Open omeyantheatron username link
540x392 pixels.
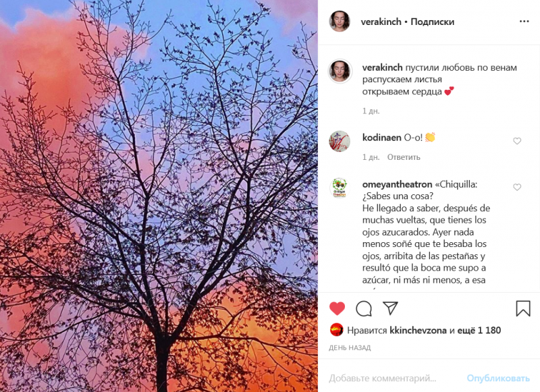tap(397, 184)
